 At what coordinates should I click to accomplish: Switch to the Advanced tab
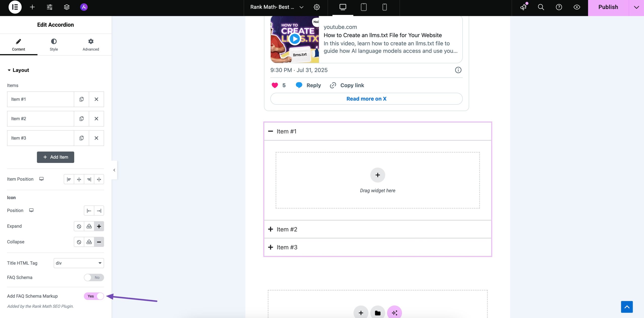pos(91,45)
